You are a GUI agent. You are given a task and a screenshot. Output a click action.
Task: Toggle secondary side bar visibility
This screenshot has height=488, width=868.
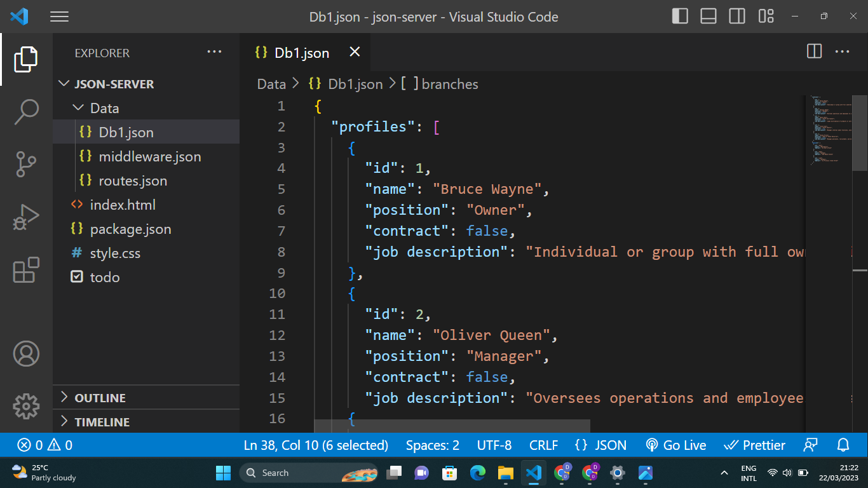[737, 17]
